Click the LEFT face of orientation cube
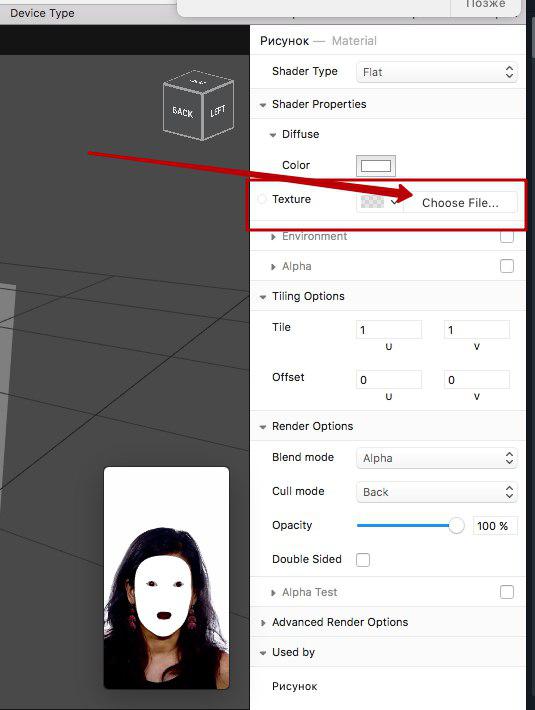The height and width of the screenshot is (710, 535). pyautogui.click(x=218, y=110)
